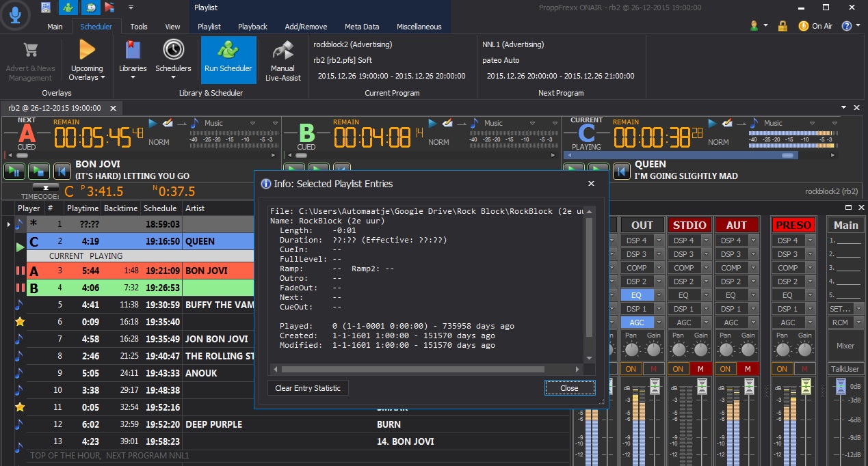Click the Clear Entry Statistic button
This screenshot has width=868, height=466.
click(x=308, y=388)
